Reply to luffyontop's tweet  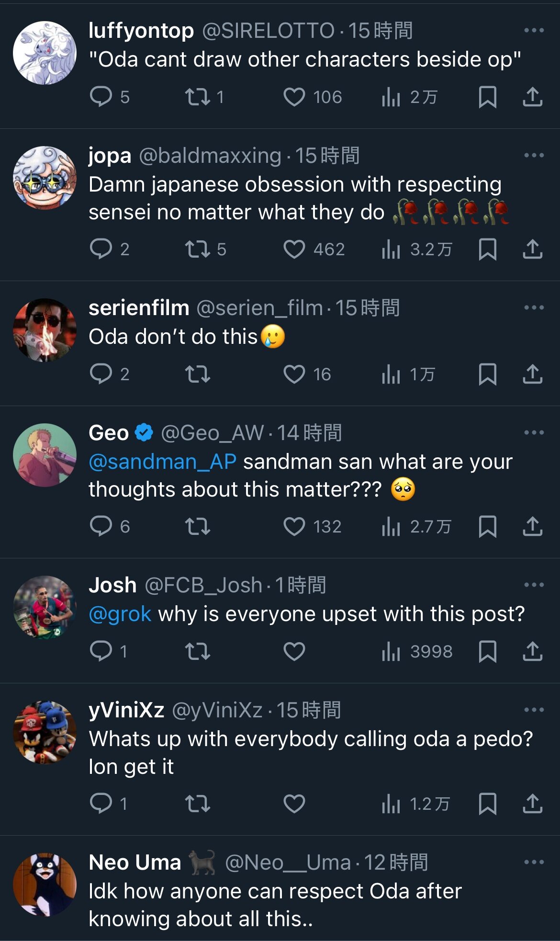[x=101, y=97]
